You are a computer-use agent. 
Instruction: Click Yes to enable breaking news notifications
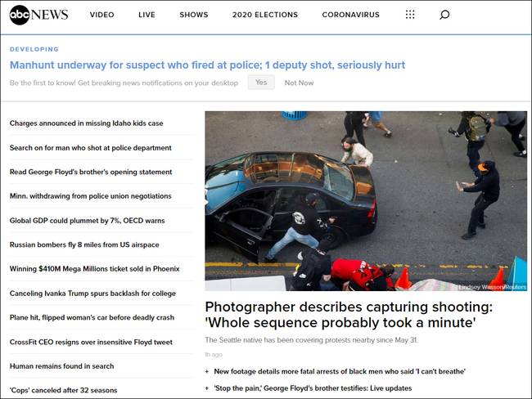pyautogui.click(x=261, y=83)
